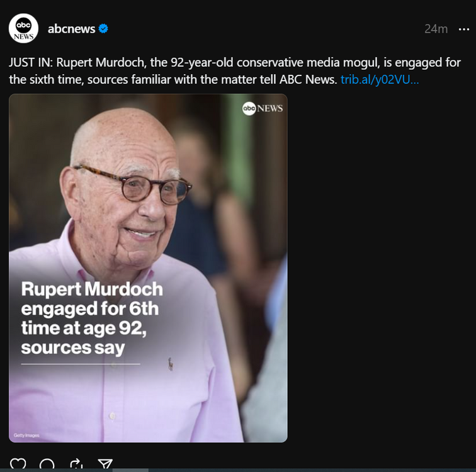Click the 24m post timestamp
This screenshot has width=476, height=472.
[x=436, y=29]
